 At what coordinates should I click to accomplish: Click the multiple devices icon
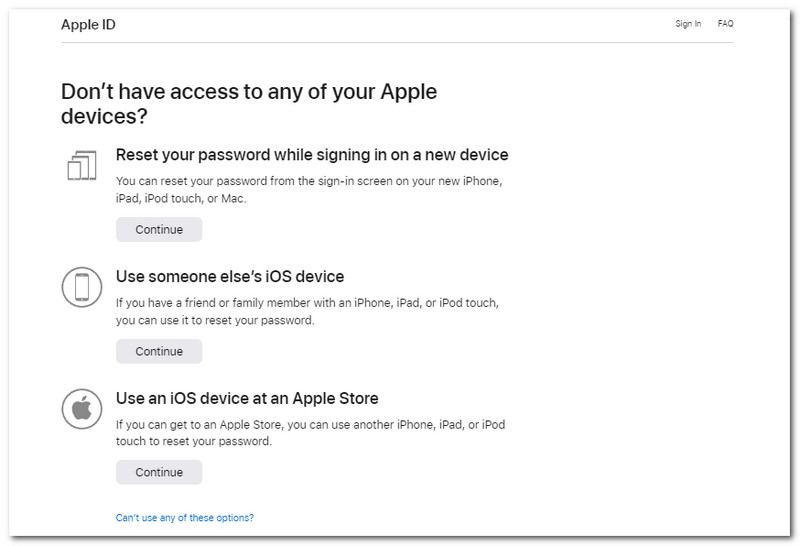point(82,165)
